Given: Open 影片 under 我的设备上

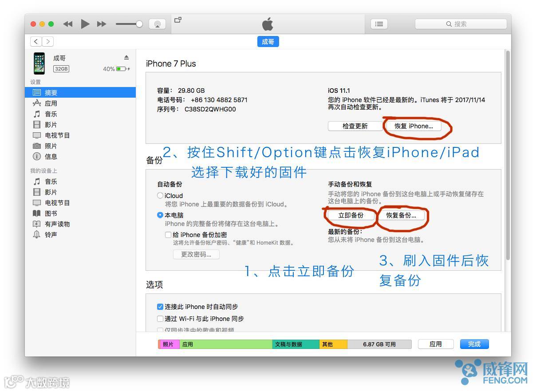Looking at the screenshot, I should (80, 192).
